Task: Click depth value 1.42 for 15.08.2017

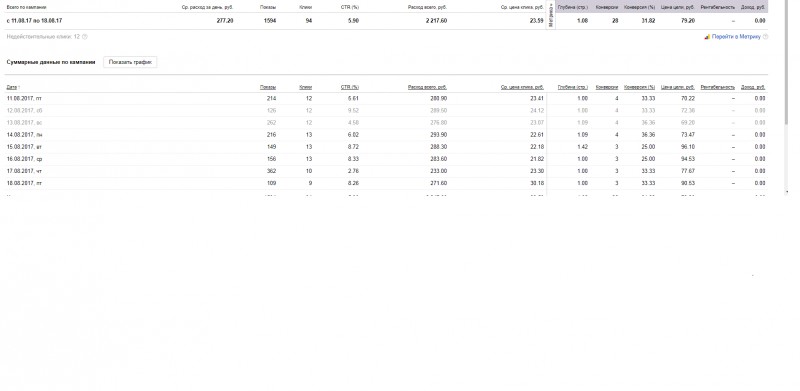Action: (x=582, y=147)
